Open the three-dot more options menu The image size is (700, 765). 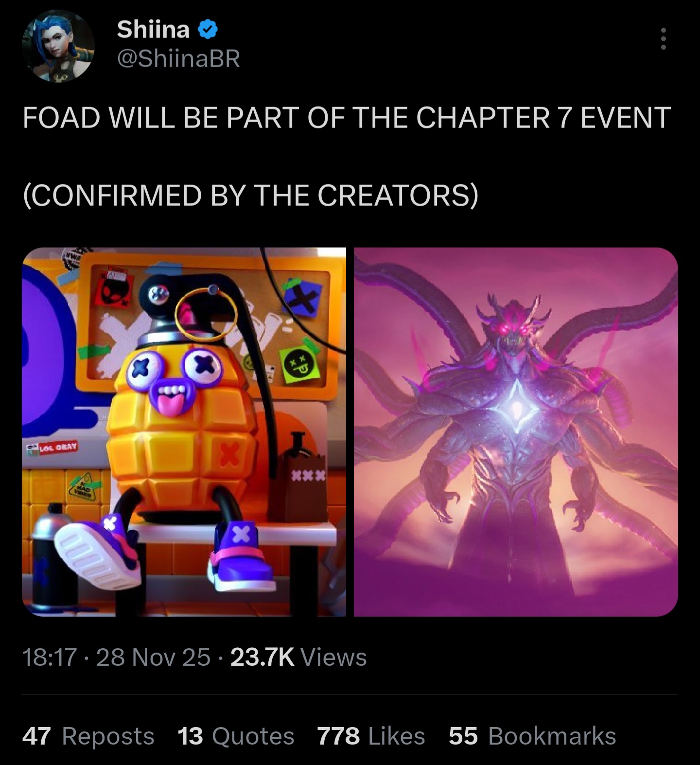(x=663, y=39)
